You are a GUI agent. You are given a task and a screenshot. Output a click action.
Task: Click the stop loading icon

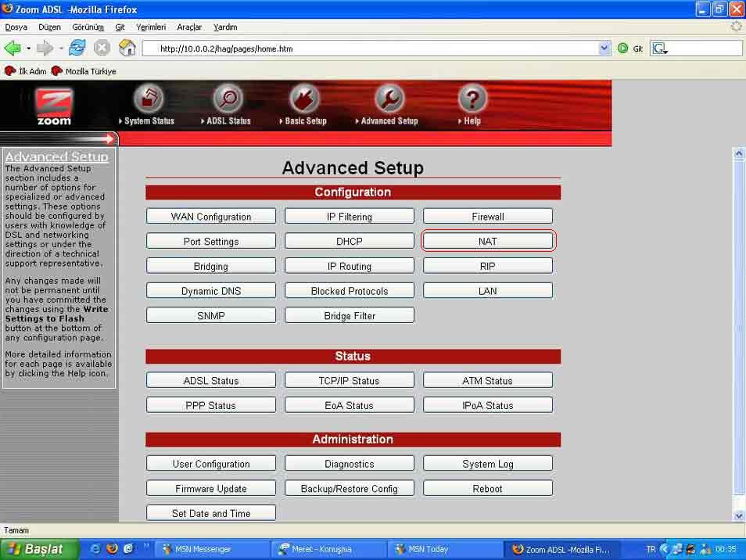click(x=102, y=48)
